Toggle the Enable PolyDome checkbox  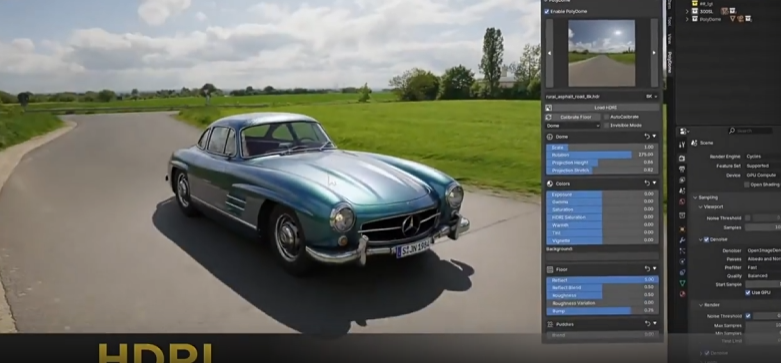click(547, 11)
